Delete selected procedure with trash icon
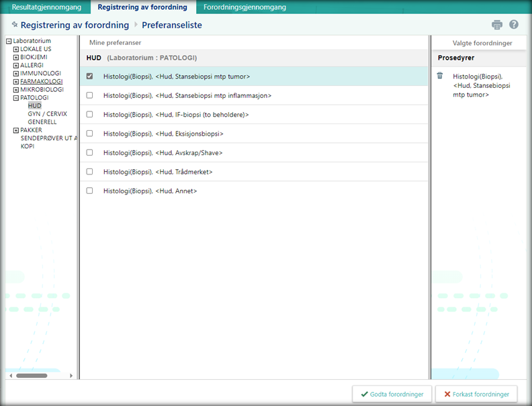The width and height of the screenshot is (532, 406). point(440,76)
